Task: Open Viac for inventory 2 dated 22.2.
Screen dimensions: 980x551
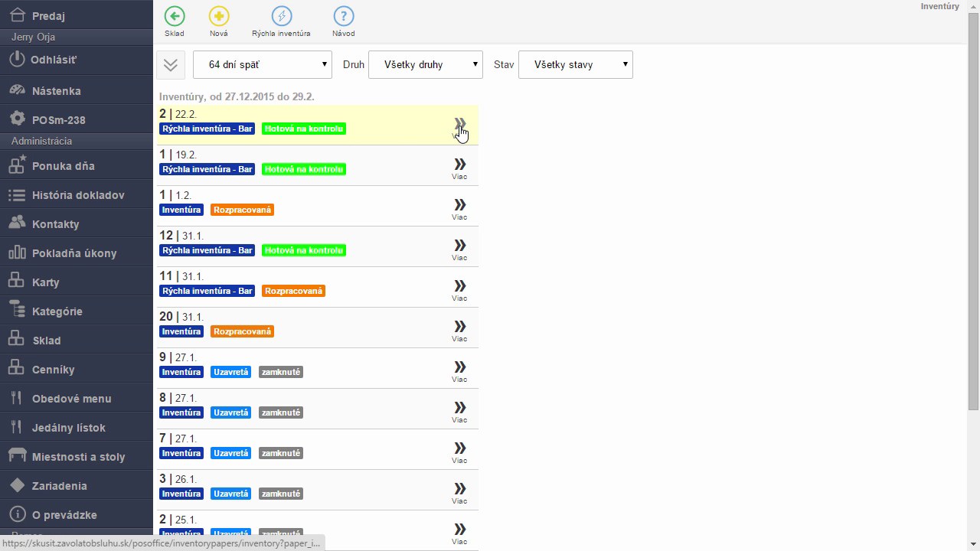Action: (x=459, y=128)
